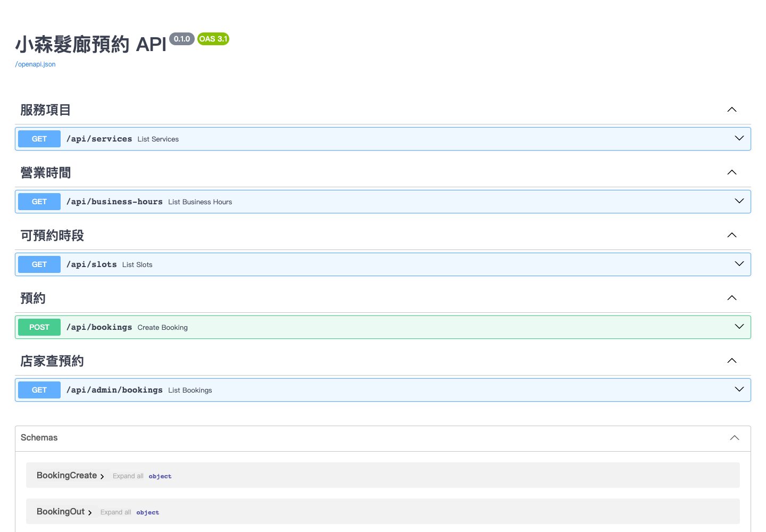Expand the BookingOut schema chevron
Screen dimensions: 766x532
click(90, 512)
